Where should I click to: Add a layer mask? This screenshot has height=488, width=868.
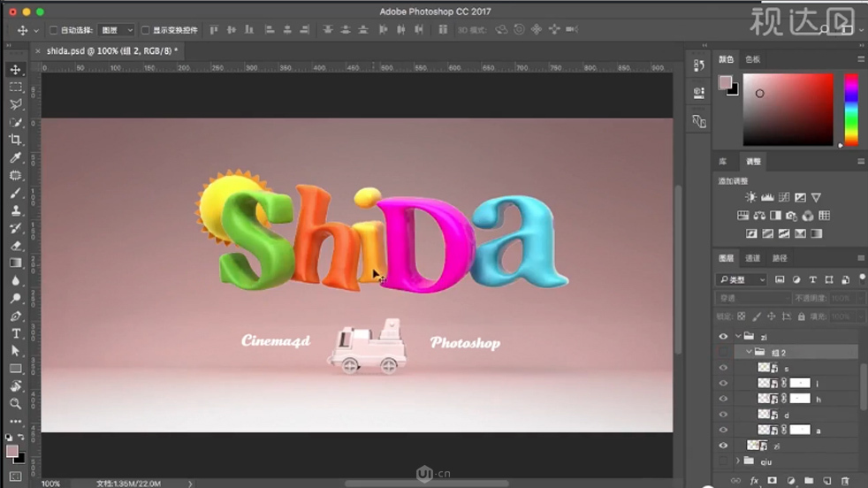point(772,481)
